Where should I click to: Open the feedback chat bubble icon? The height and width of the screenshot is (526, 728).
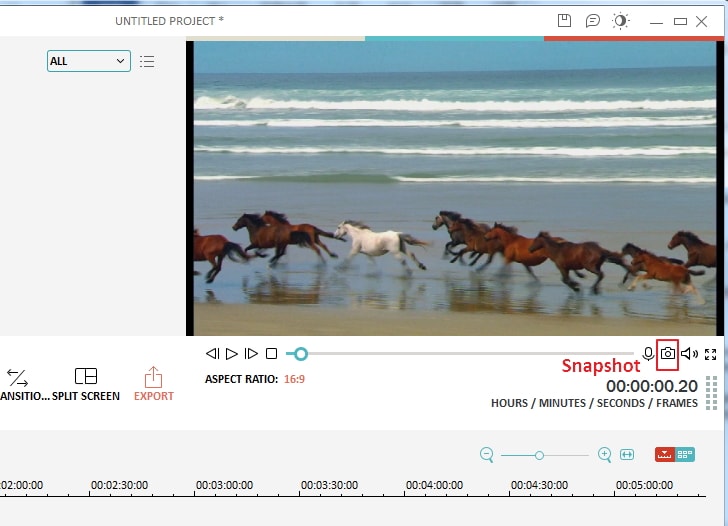pos(592,20)
